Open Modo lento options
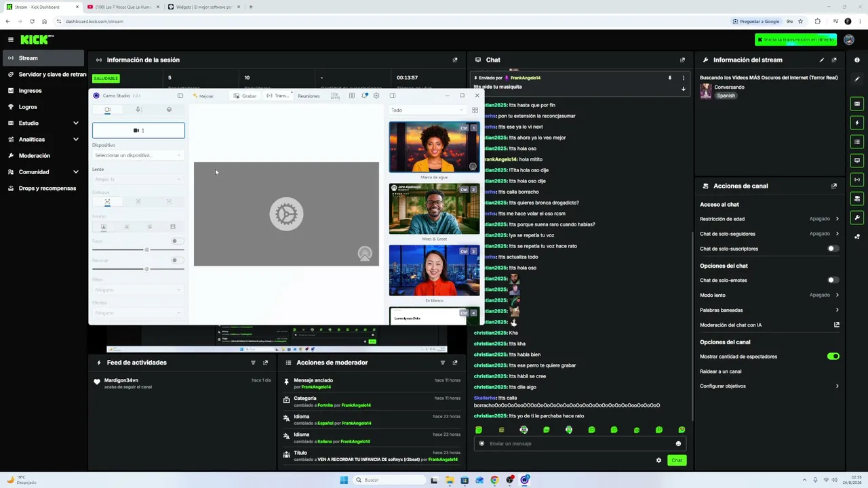This screenshot has width=868, height=488. pos(769,295)
